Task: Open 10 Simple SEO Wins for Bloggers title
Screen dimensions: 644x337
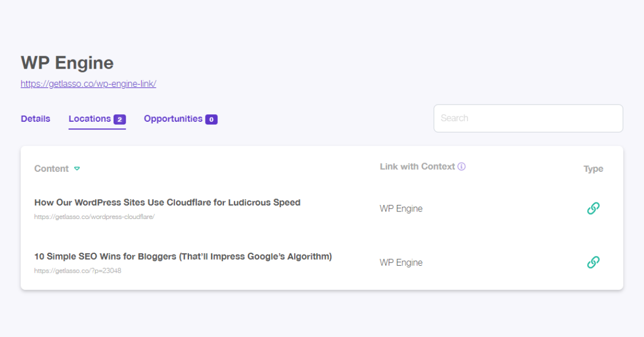Action: [x=183, y=257]
